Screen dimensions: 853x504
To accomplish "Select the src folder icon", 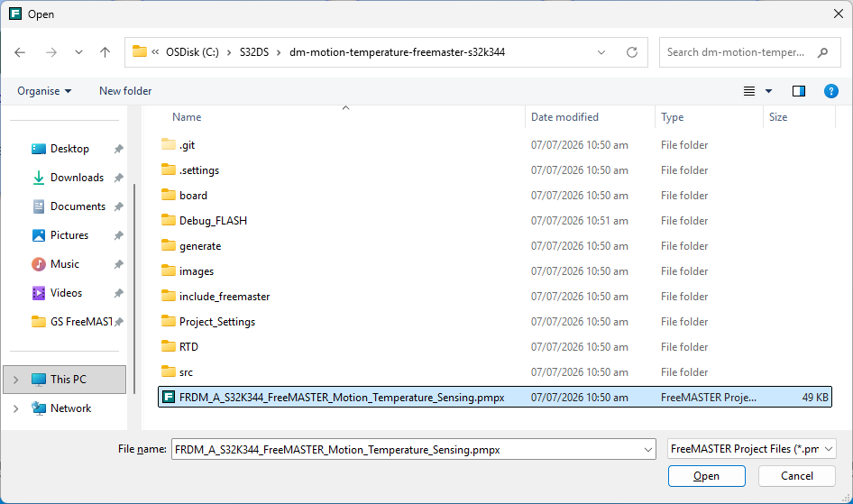I will coord(169,371).
